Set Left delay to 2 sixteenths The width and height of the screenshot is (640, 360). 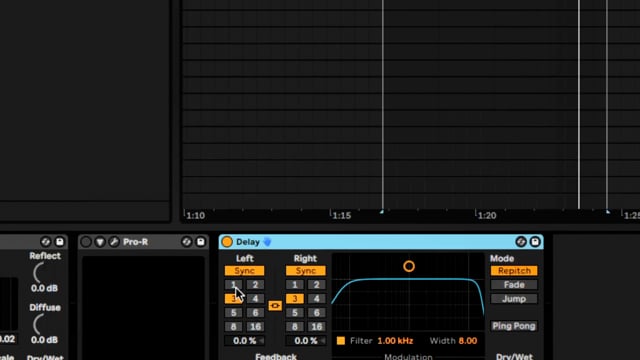point(255,285)
